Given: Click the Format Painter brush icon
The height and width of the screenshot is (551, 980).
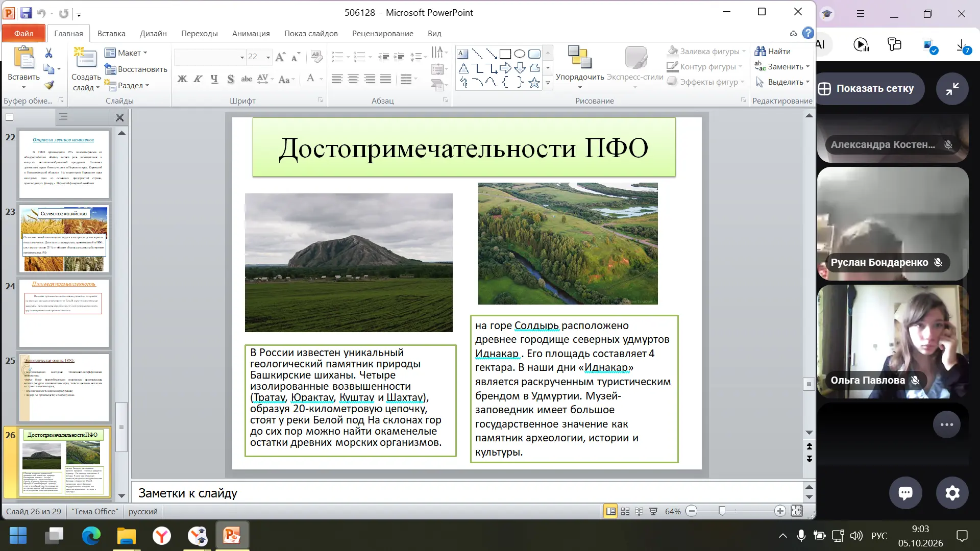Looking at the screenshot, I should [49, 85].
